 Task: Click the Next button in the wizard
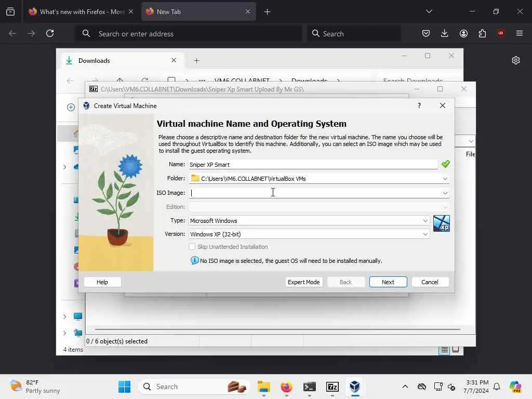click(x=388, y=282)
